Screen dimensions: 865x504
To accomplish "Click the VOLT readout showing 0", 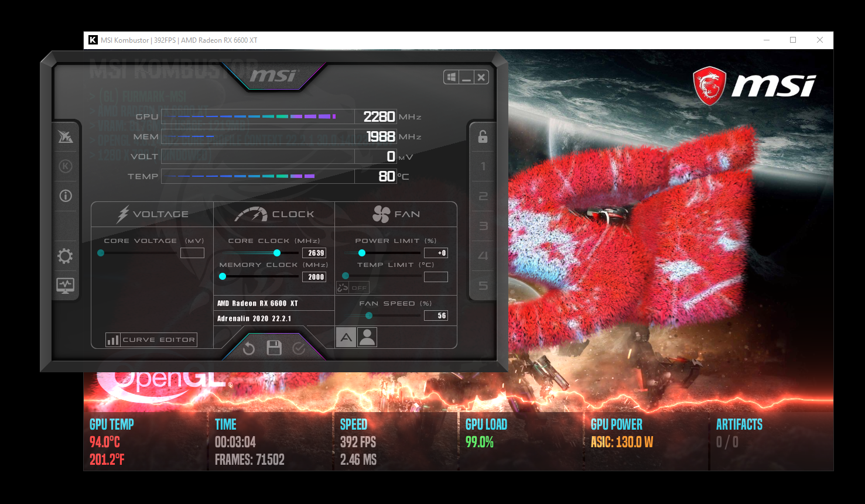I will click(x=391, y=156).
